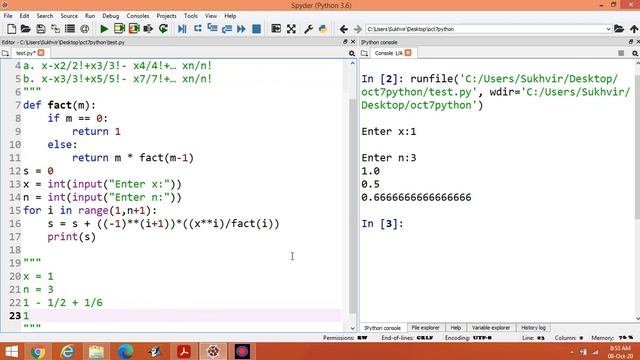Open the Debug menu
This screenshot has height=360, width=640.
coord(111,16)
